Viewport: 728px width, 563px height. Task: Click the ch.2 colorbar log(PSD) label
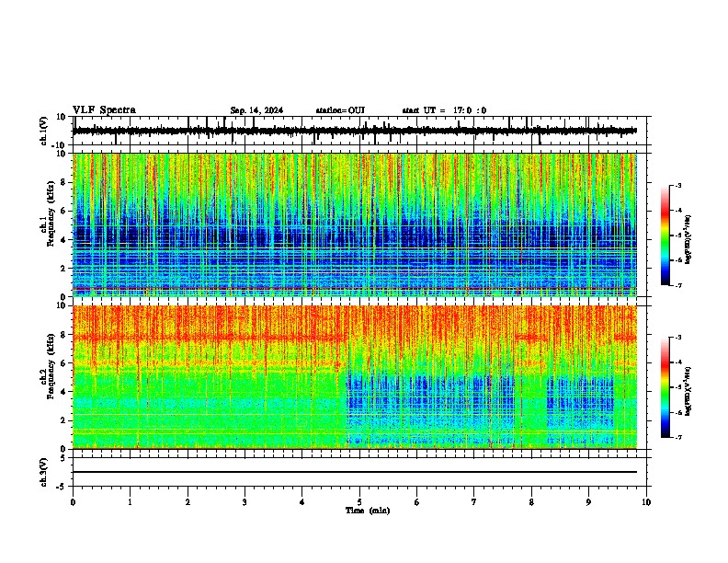(x=688, y=392)
